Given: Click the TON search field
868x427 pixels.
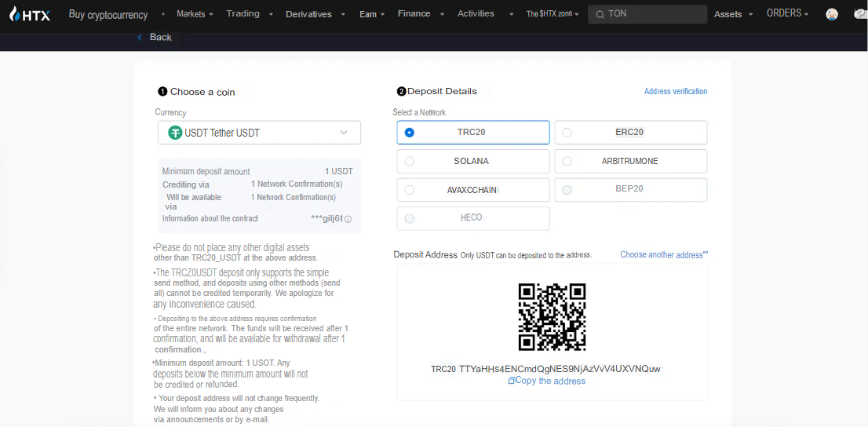Looking at the screenshot, I should point(647,14).
